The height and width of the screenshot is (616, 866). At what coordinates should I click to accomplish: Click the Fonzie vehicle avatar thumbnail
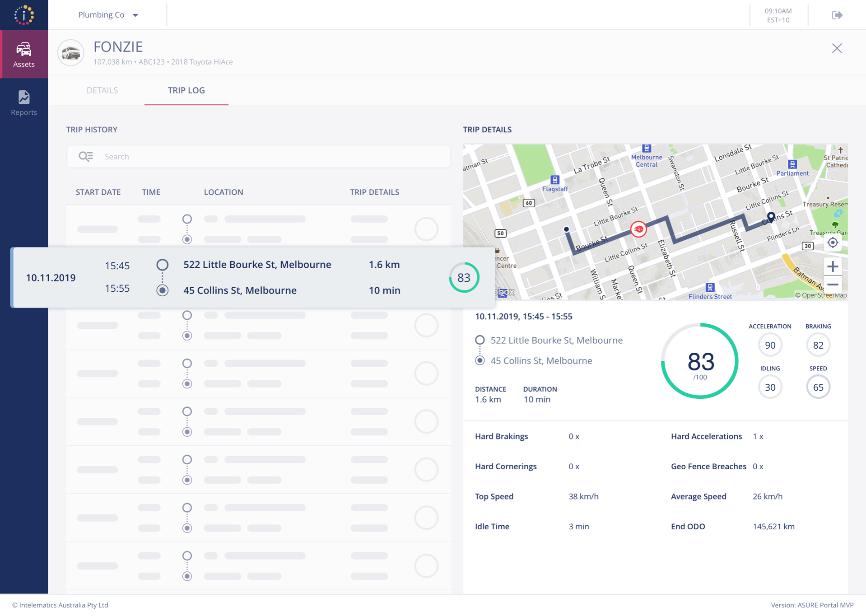point(71,53)
